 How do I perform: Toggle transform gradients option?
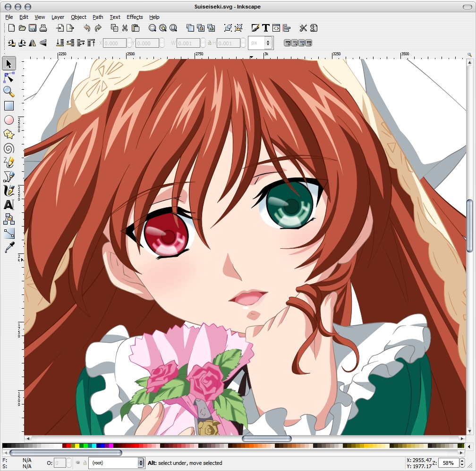301,43
